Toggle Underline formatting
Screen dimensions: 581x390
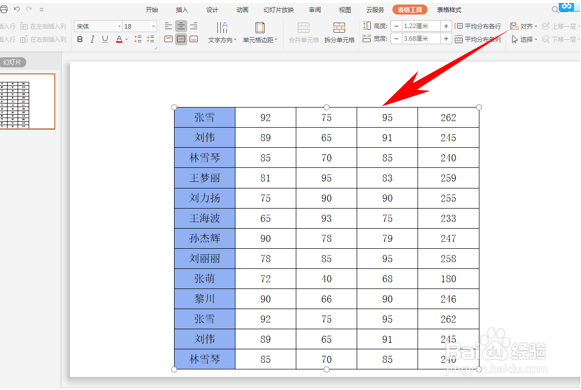105,39
